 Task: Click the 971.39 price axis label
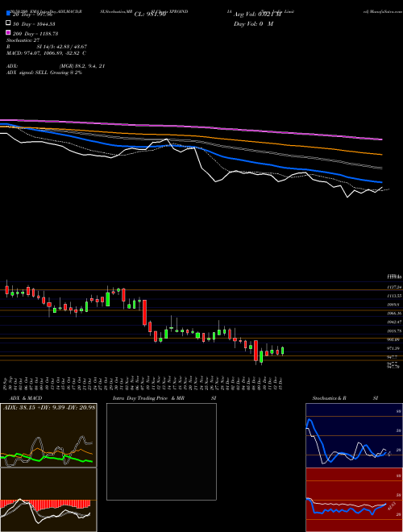point(394,348)
